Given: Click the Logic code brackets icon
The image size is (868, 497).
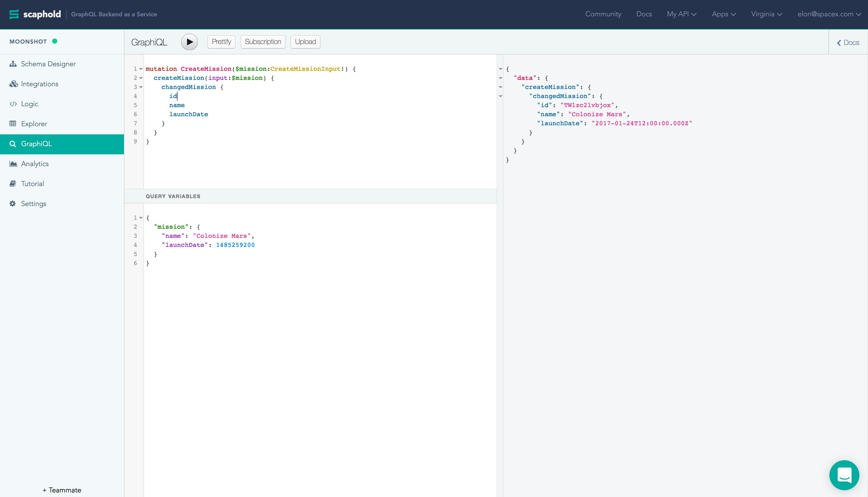Looking at the screenshot, I should [13, 104].
